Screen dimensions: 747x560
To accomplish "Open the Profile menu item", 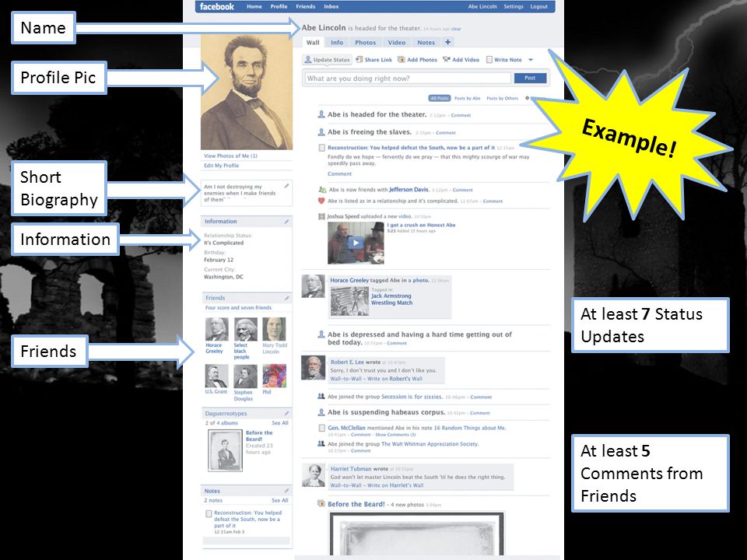I will (x=279, y=7).
